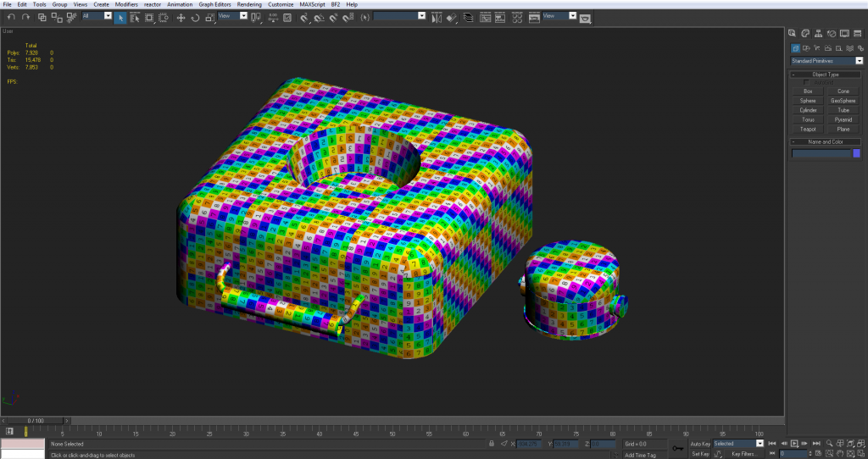
Task: Click the Key Filters button
Action: click(747, 454)
